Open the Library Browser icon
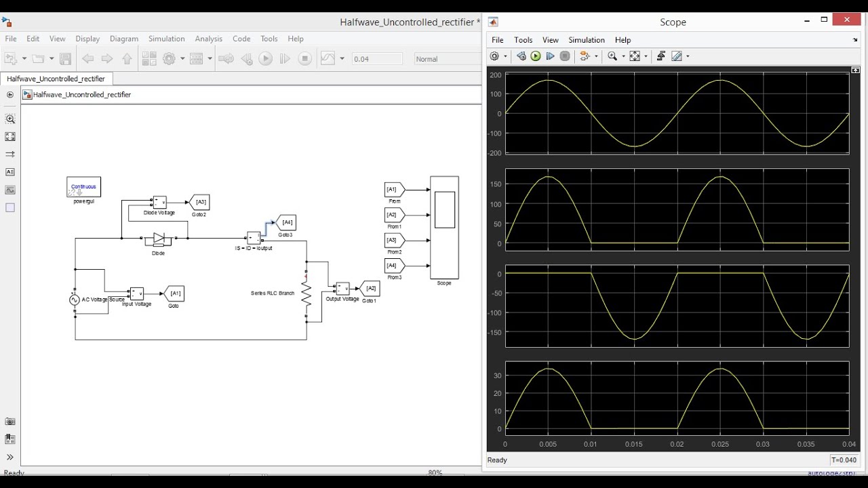Screen dimensions: 868x488 click(x=149, y=59)
